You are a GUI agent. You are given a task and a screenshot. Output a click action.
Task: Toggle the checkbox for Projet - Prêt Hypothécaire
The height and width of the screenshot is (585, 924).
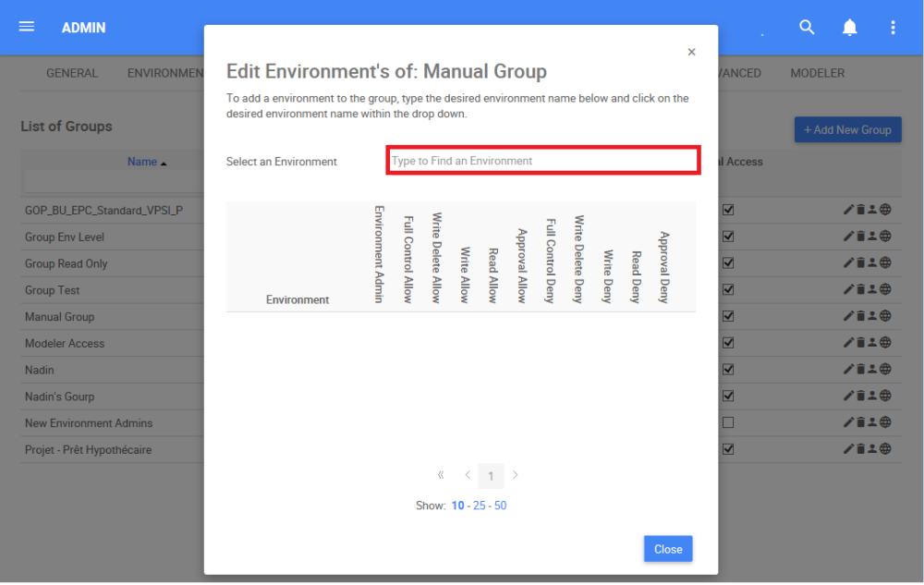point(728,449)
